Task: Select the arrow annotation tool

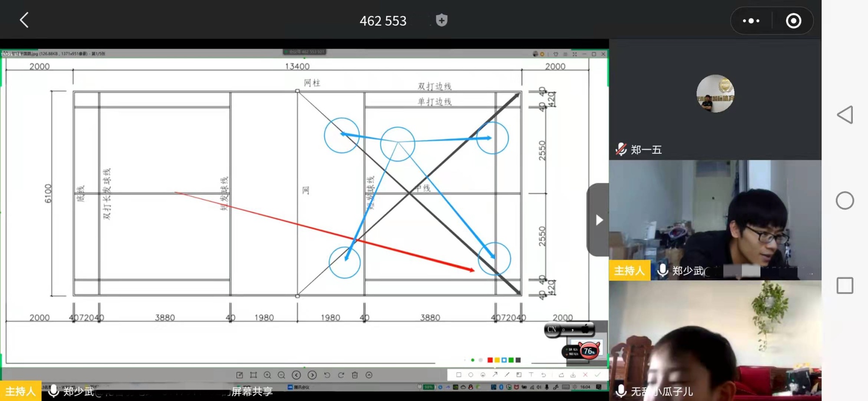Action: click(495, 374)
